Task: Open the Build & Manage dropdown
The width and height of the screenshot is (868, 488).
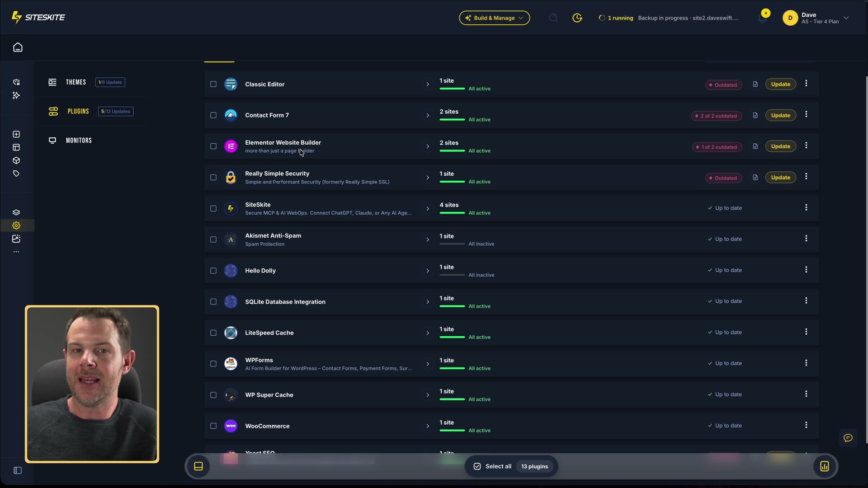Action: [x=495, y=18]
